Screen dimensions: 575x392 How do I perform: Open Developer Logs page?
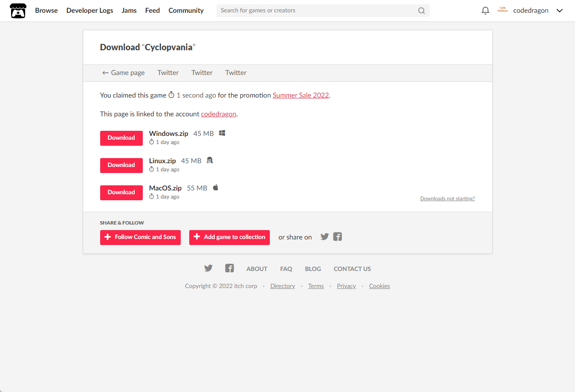pyautogui.click(x=90, y=11)
